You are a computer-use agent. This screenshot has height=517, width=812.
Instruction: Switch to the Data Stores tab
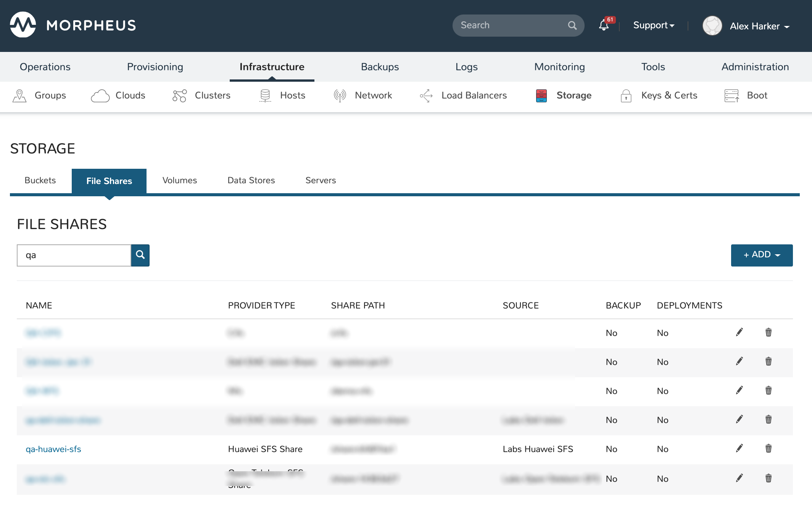click(251, 181)
